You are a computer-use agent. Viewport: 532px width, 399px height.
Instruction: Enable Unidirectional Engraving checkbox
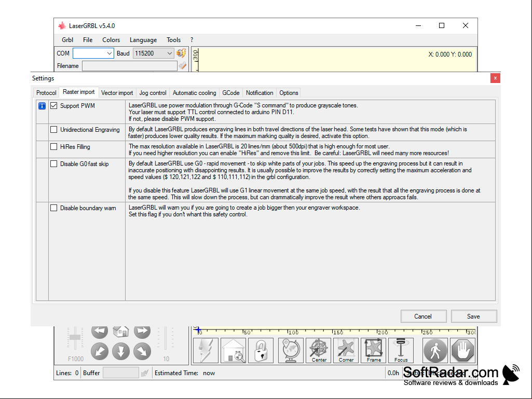pos(53,130)
